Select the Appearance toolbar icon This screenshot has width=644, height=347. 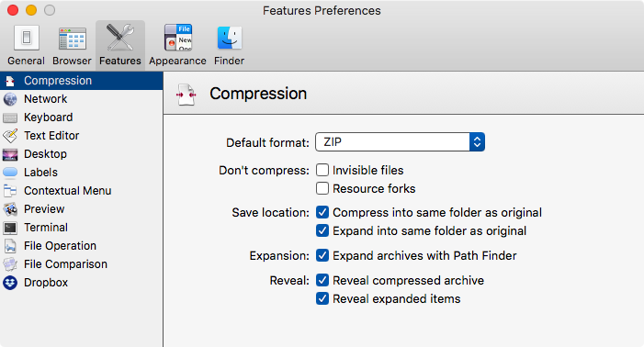tap(177, 44)
